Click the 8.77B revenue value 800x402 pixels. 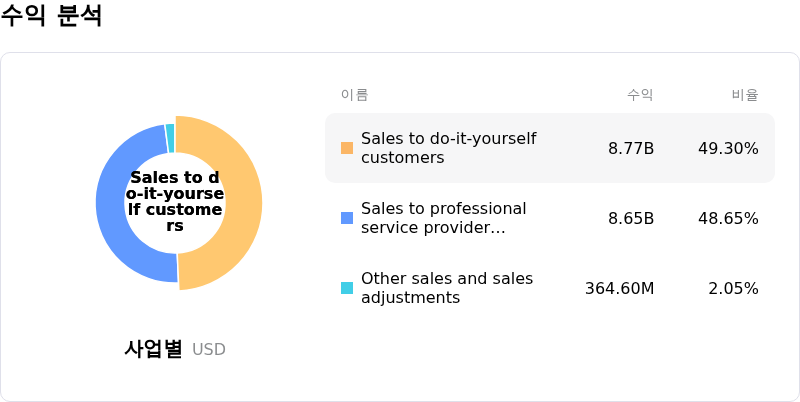631,148
